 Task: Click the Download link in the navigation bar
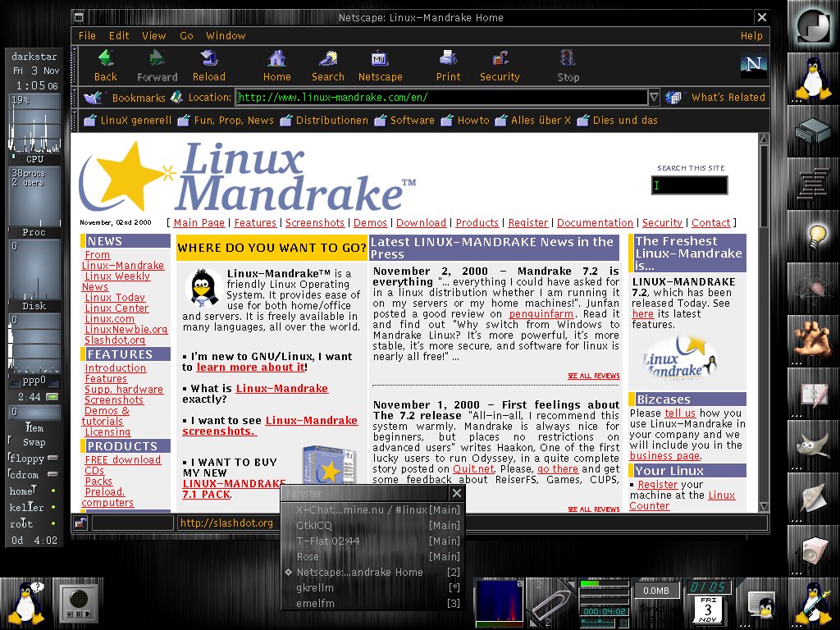click(x=421, y=222)
